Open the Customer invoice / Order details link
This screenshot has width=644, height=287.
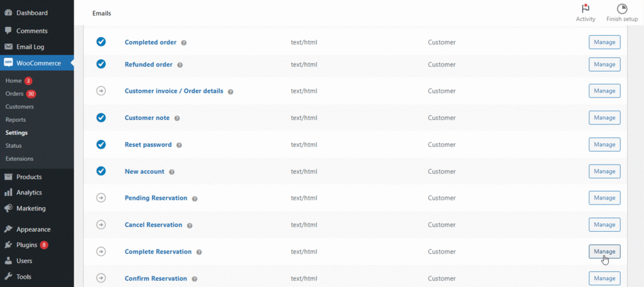pyautogui.click(x=174, y=91)
